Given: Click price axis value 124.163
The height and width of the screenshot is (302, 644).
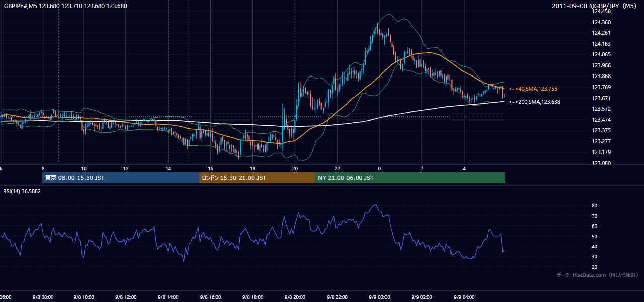Looking at the screenshot, I should (x=602, y=44).
